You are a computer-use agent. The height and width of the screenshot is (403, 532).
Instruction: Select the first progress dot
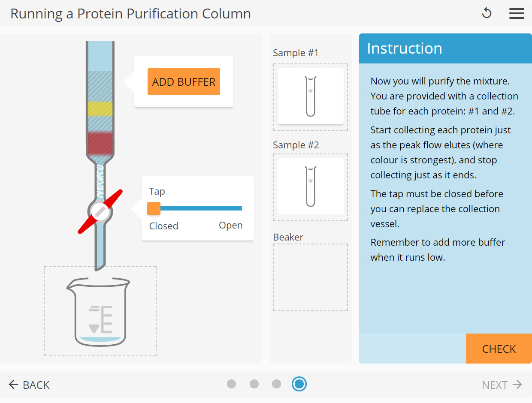232,384
